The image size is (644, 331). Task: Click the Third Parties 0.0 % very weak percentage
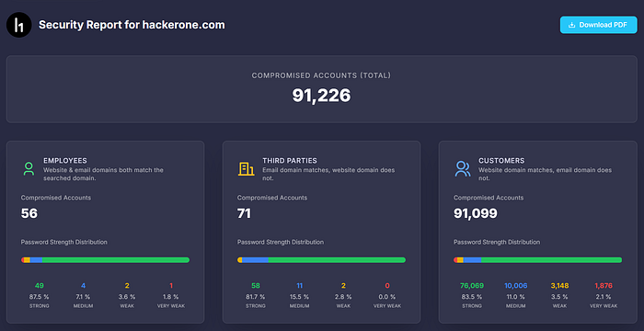387,296
